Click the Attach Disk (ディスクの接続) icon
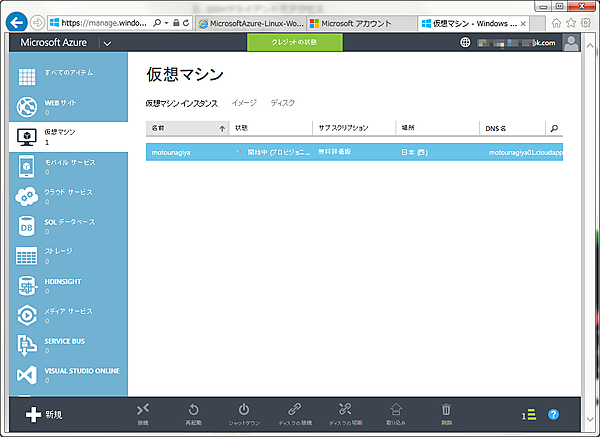This screenshot has width=600, height=437. coord(294,410)
